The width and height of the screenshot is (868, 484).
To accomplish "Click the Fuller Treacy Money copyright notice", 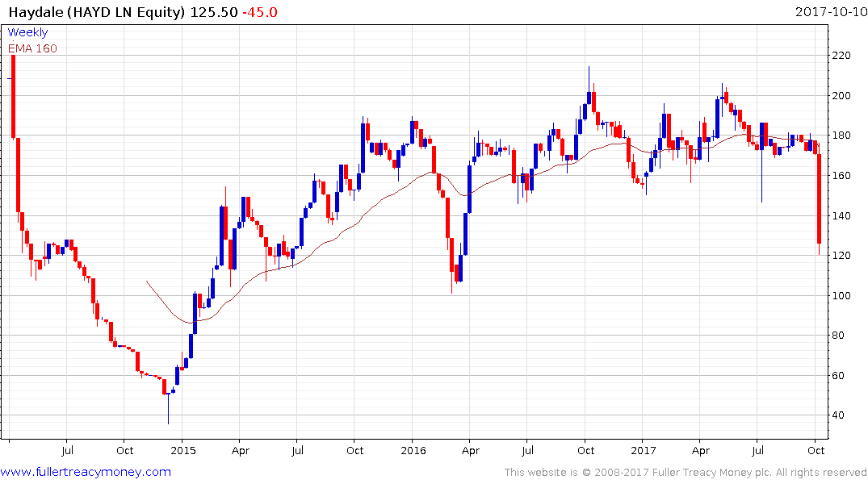I will coord(686,473).
